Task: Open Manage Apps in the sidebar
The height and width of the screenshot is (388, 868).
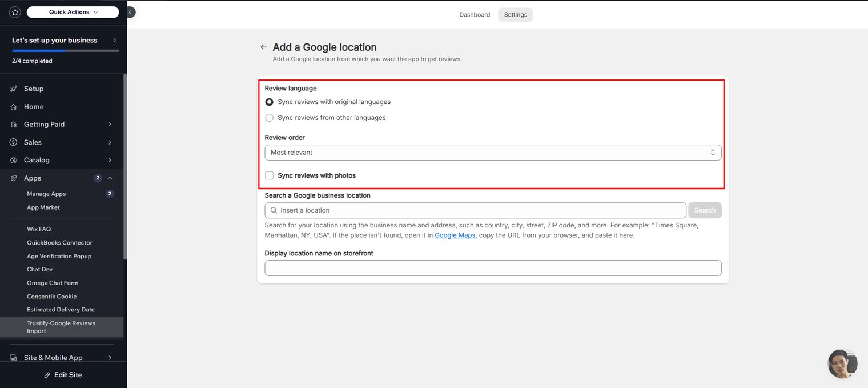Action: pos(46,194)
